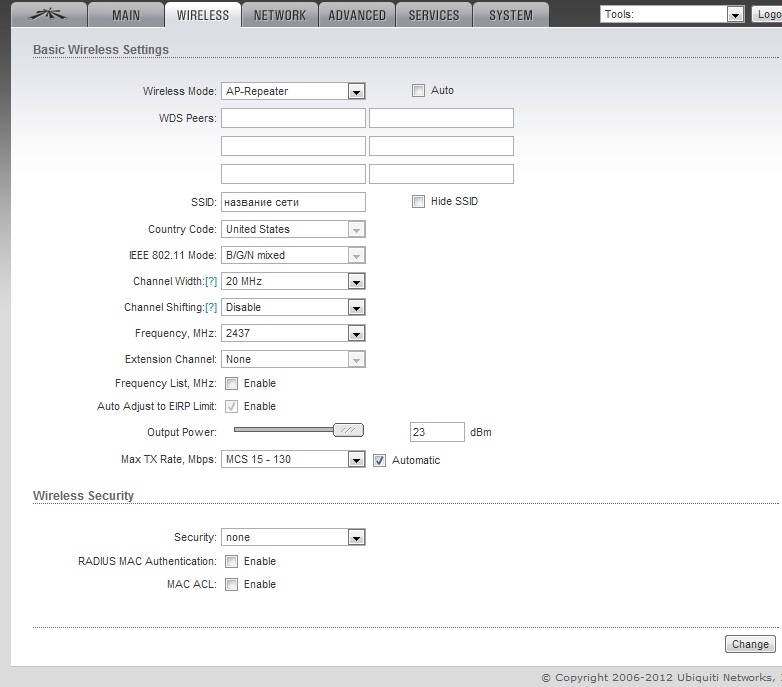Click the Output Power slider handle
This screenshot has width=782, height=687.
pyautogui.click(x=348, y=430)
